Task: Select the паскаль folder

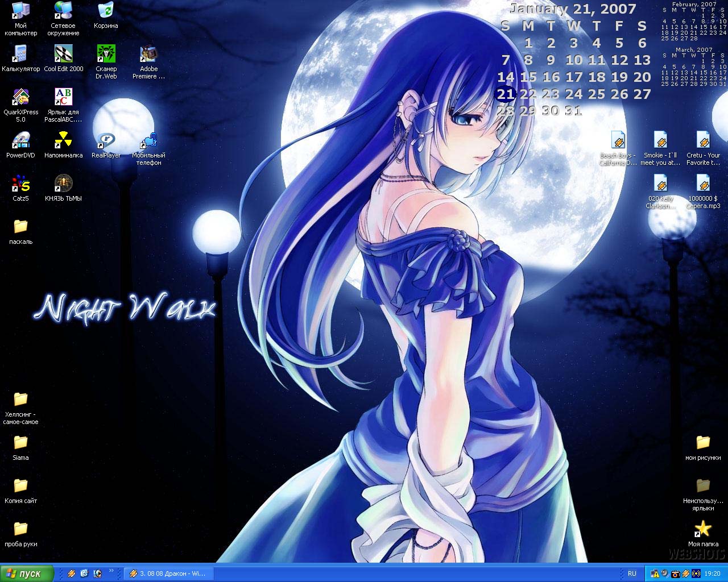Action: tap(20, 231)
